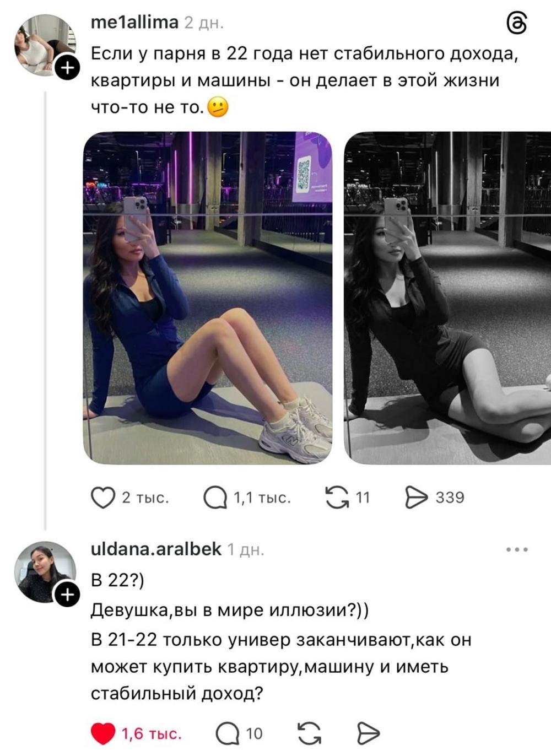Open the first color gym photo
This screenshot has width=551, height=756.
click(x=208, y=298)
